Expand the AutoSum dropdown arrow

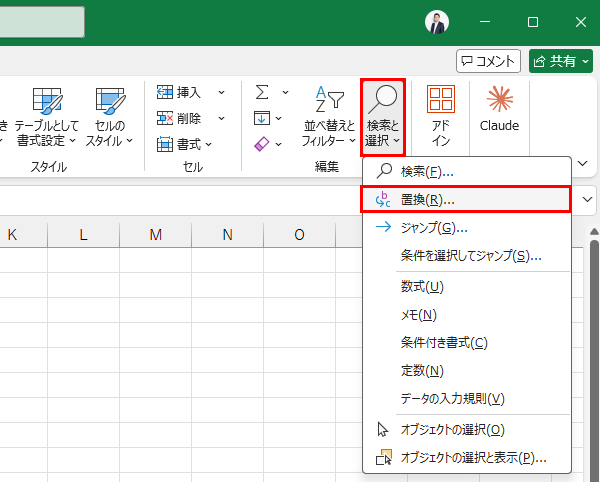click(x=285, y=92)
